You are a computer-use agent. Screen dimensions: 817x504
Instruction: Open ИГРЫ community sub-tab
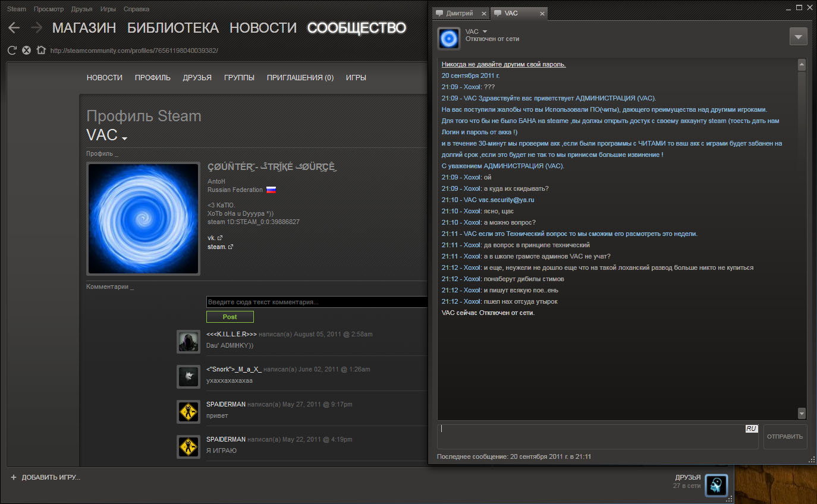coord(356,78)
